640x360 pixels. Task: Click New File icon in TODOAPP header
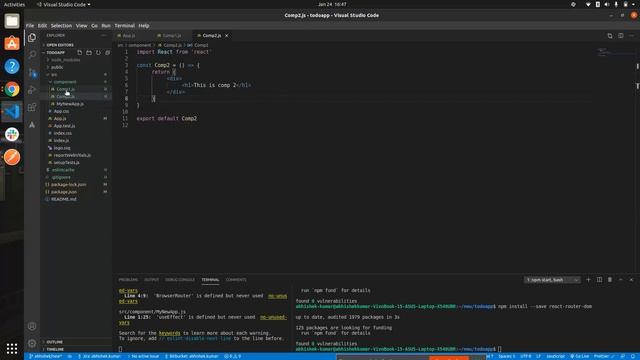point(80,53)
